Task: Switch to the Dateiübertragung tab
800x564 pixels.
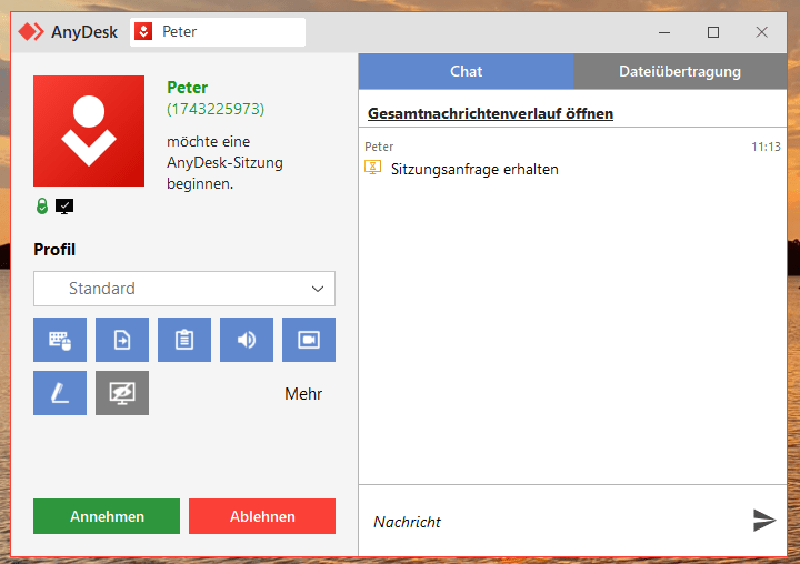Action: (x=680, y=72)
